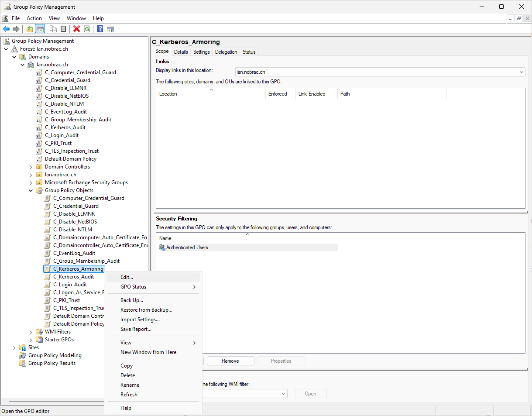The height and width of the screenshot is (416, 532).
Task: Click the Starter GPOs folder icon
Action: pyautogui.click(x=40, y=340)
